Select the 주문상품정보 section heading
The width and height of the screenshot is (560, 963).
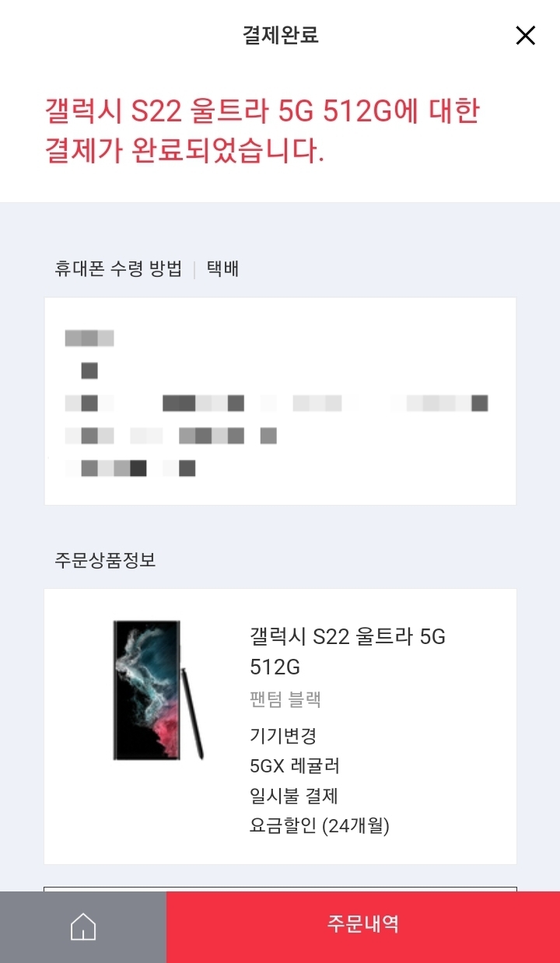pos(105,560)
